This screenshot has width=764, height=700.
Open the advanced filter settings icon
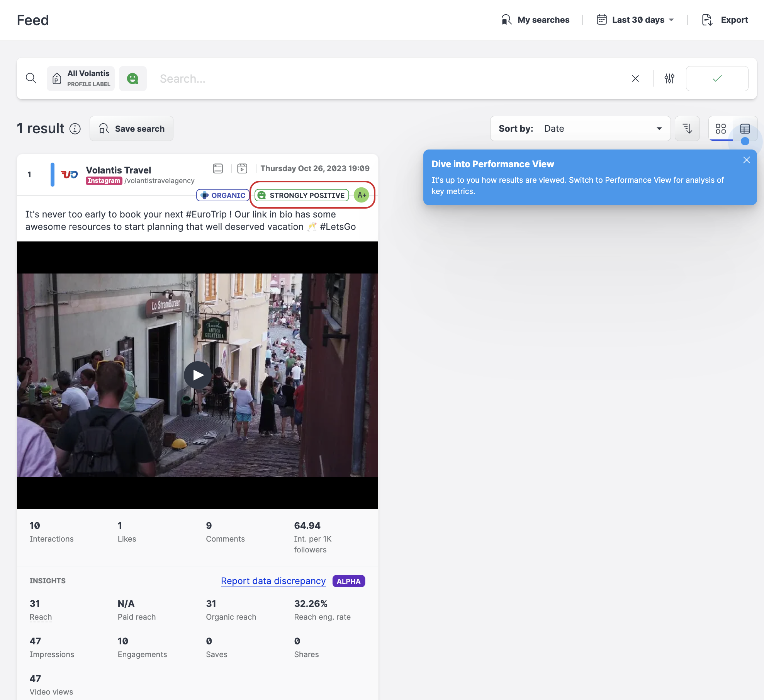click(669, 78)
